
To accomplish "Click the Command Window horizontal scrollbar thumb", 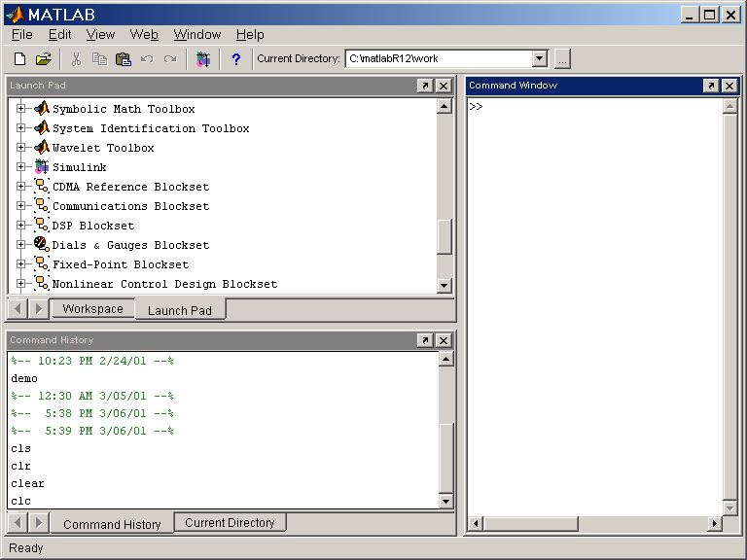I will 530,524.
